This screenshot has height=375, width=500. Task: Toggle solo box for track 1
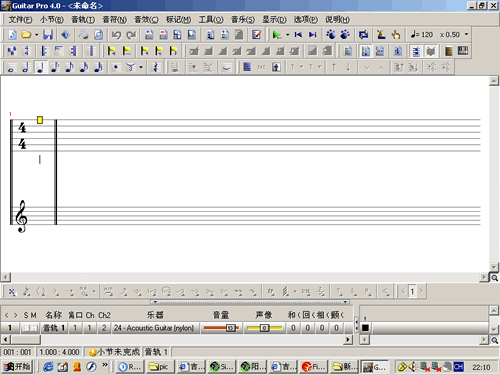(26, 328)
